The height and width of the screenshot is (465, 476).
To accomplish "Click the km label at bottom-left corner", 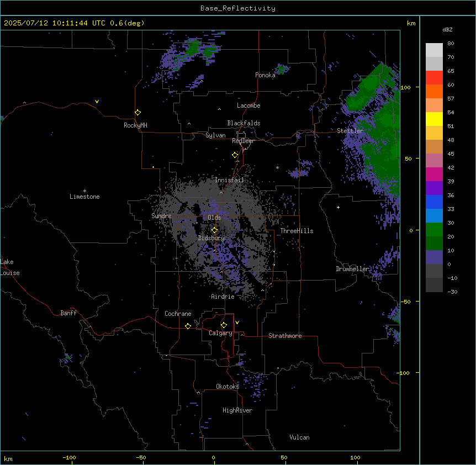I will [8, 459].
